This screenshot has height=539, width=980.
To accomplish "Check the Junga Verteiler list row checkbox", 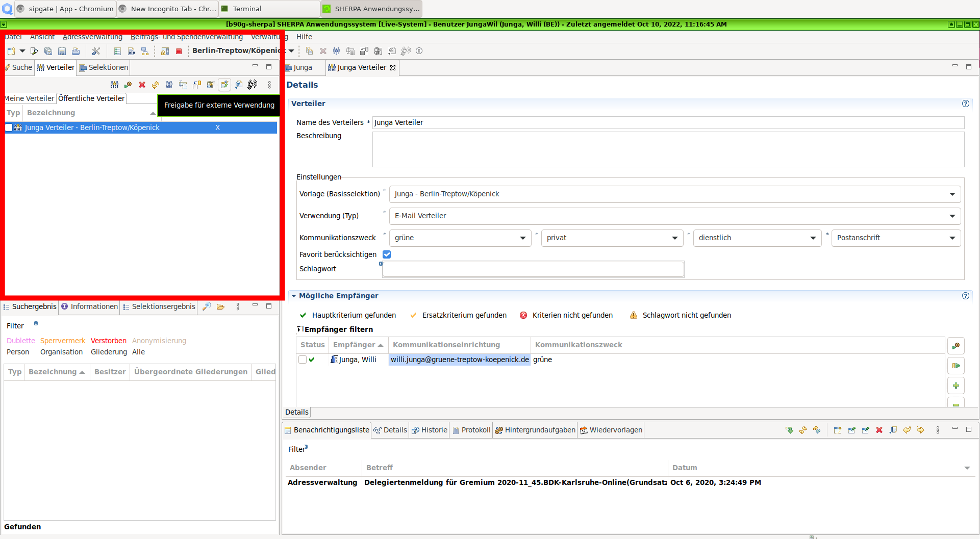I will pos(9,127).
